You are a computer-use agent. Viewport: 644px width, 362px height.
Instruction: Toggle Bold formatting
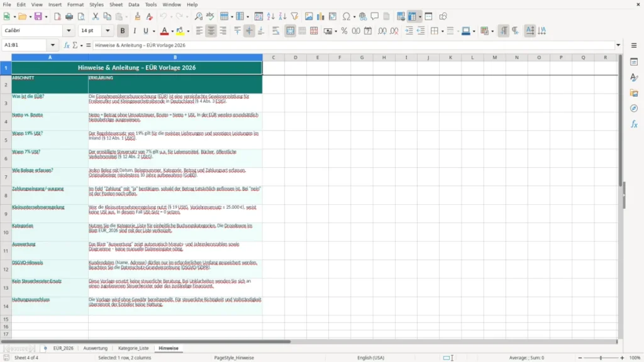123,31
